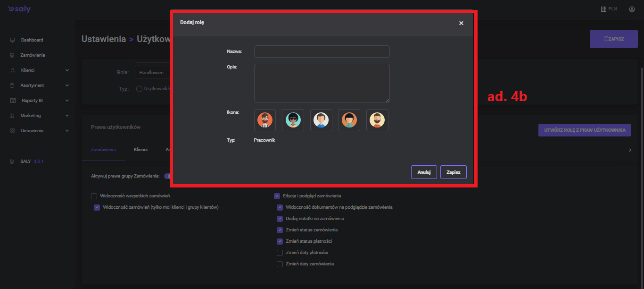644x289 pixels.
Task: Enable Zmień daty płatności checkbox
Action: pos(280,253)
